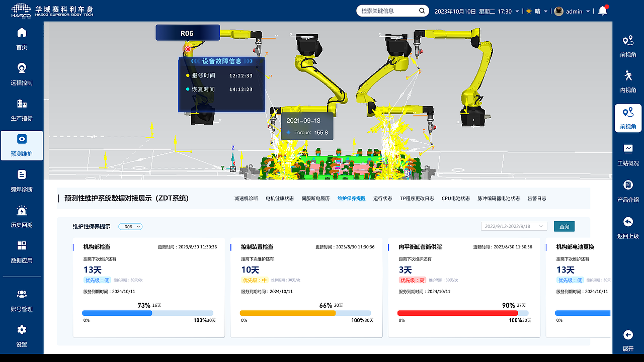Click the red fault marker on robot R06
Viewport: 644px width, 362px height.
(x=188, y=49)
